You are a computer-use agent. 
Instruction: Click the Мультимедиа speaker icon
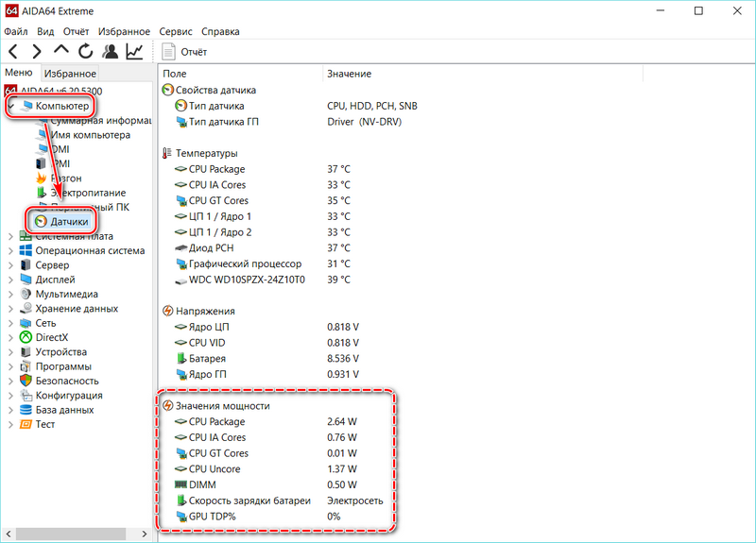[26, 294]
